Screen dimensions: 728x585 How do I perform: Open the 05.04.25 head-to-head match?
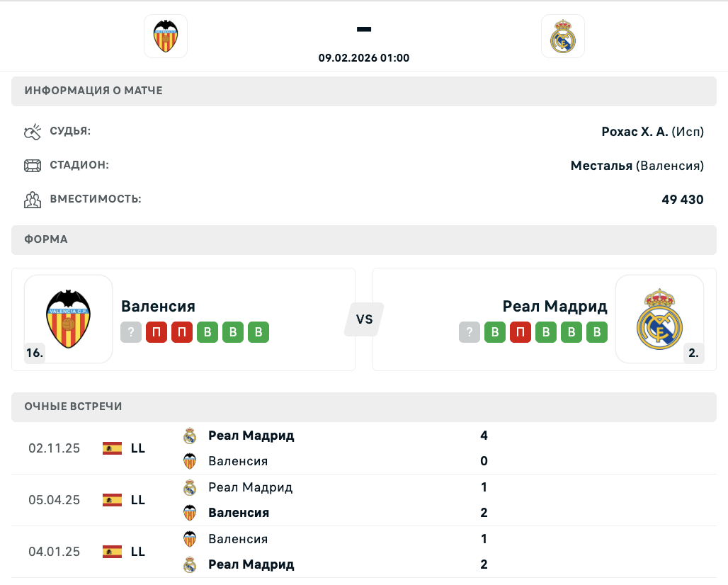click(x=54, y=500)
